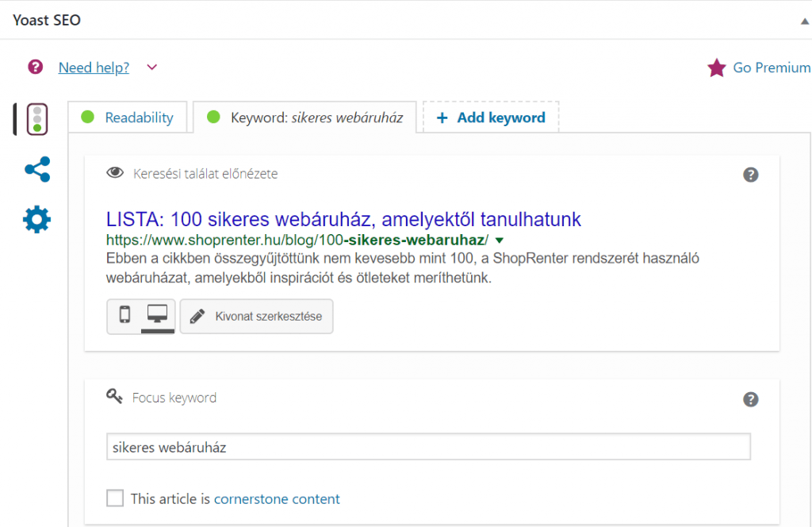Screen dimensions: 812x527
Task: Click the Go Premium star icon
Action: click(x=717, y=67)
